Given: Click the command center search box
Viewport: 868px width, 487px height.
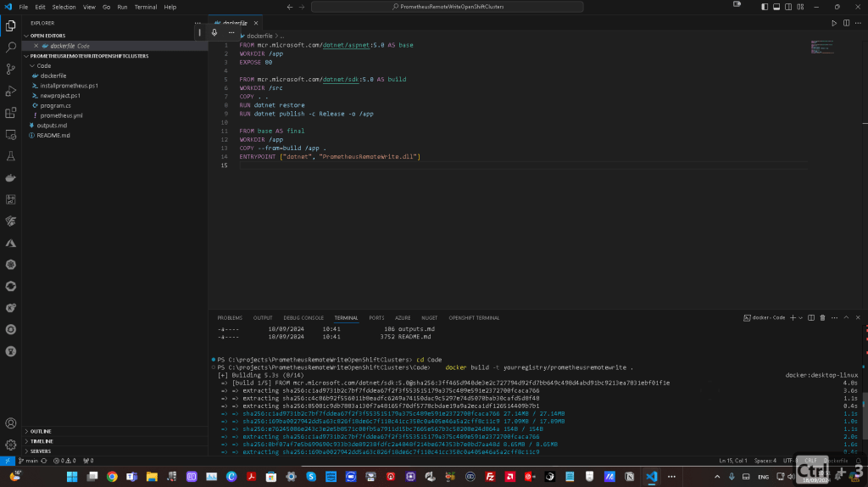Looking at the screenshot, I should pos(448,7).
